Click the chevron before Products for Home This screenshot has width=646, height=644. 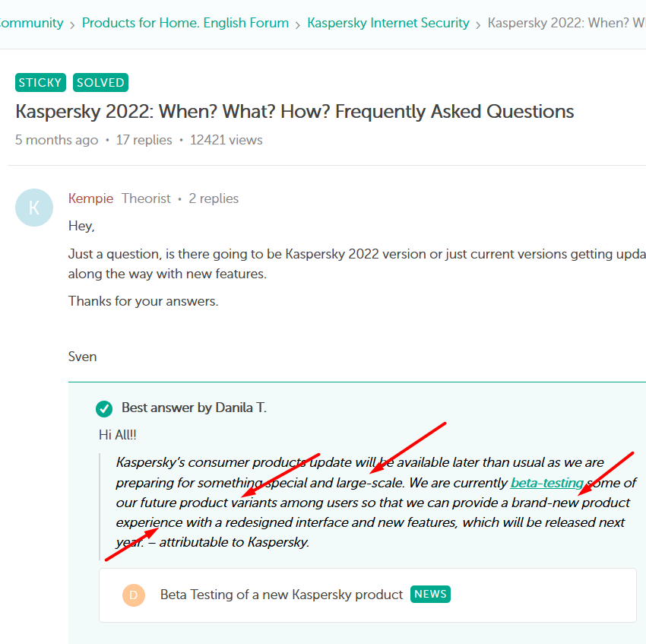point(72,24)
